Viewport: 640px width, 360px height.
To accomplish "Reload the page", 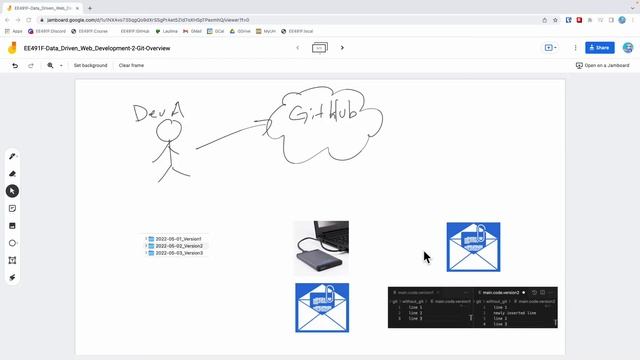I will [x=29, y=20].
